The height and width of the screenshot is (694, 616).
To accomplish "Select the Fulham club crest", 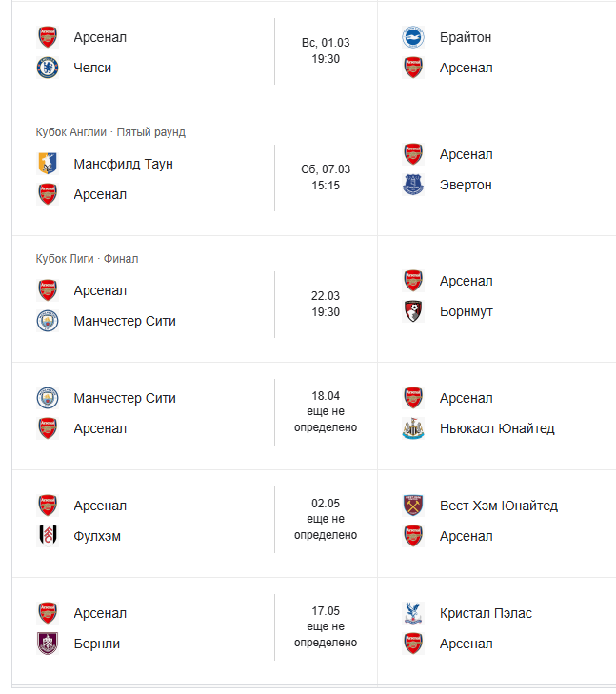I will point(48,536).
